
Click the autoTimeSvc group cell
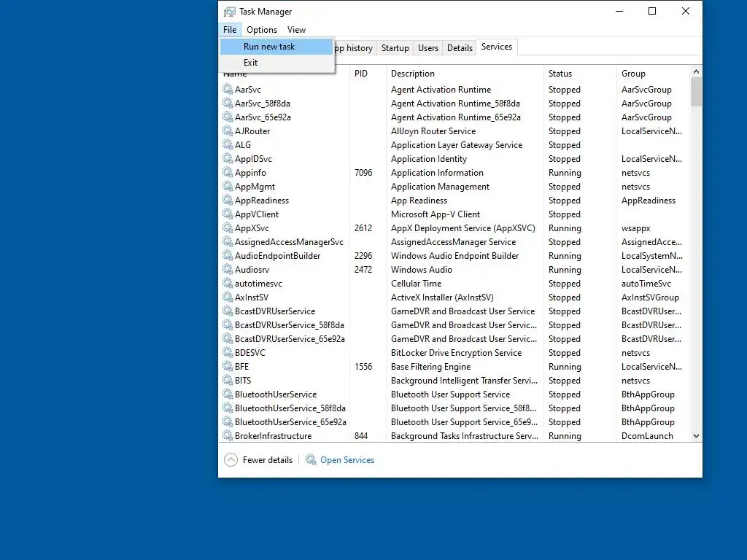(646, 284)
